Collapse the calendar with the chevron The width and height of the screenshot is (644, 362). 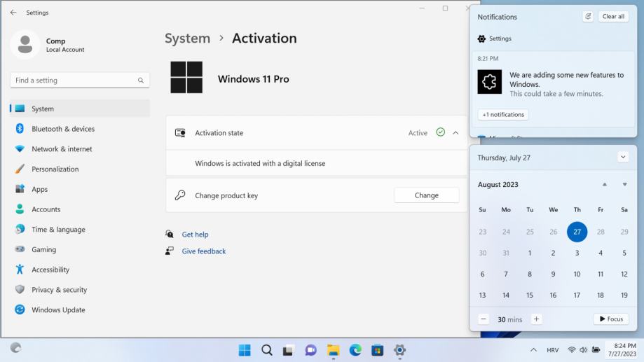(x=623, y=158)
